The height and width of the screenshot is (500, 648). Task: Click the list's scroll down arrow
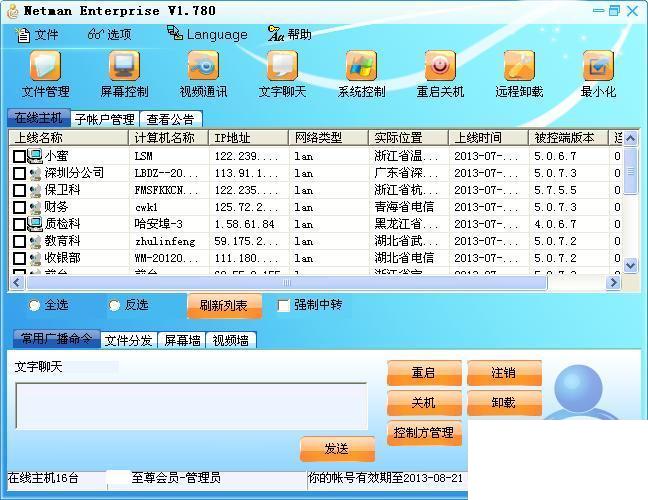coord(630,265)
